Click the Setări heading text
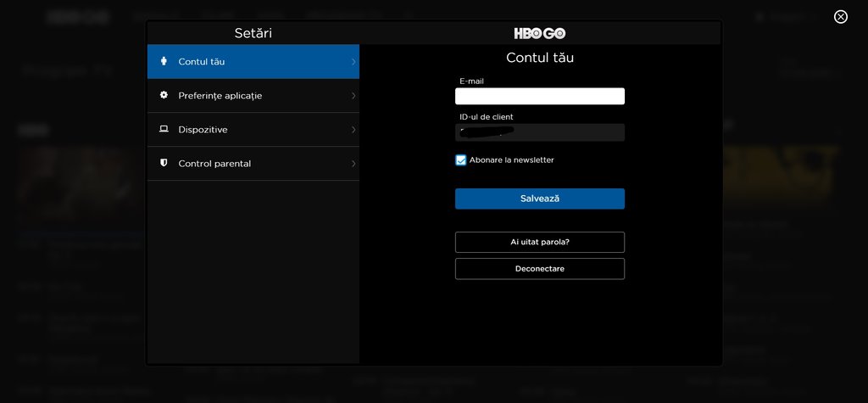868x403 pixels. (x=253, y=33)
